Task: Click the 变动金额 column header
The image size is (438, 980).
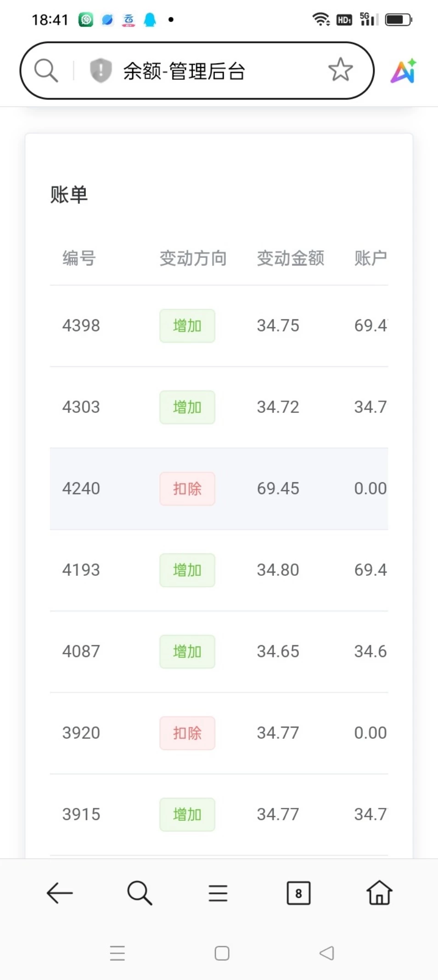Action: (x=290, y=258)
